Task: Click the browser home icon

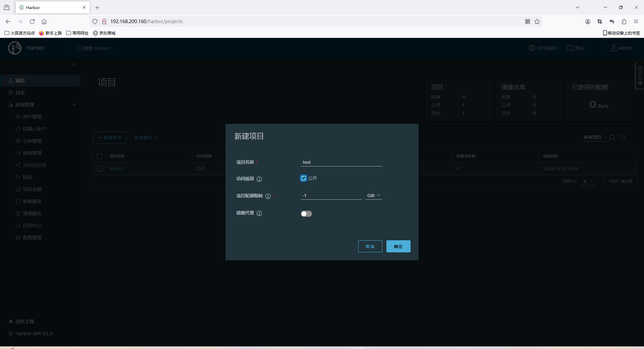Action: point(44,21)
